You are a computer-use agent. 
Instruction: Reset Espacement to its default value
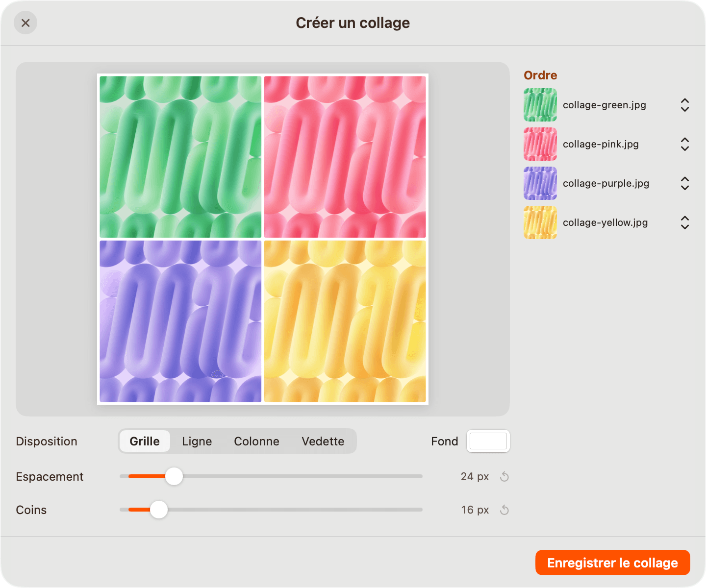[x=504, y=477]
